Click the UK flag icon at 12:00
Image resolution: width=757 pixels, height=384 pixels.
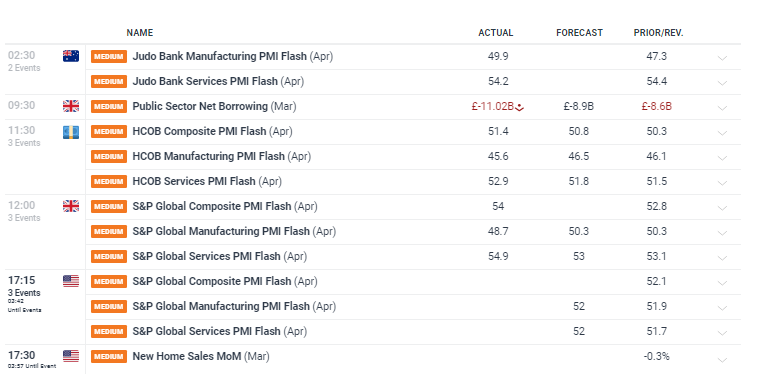71,206
